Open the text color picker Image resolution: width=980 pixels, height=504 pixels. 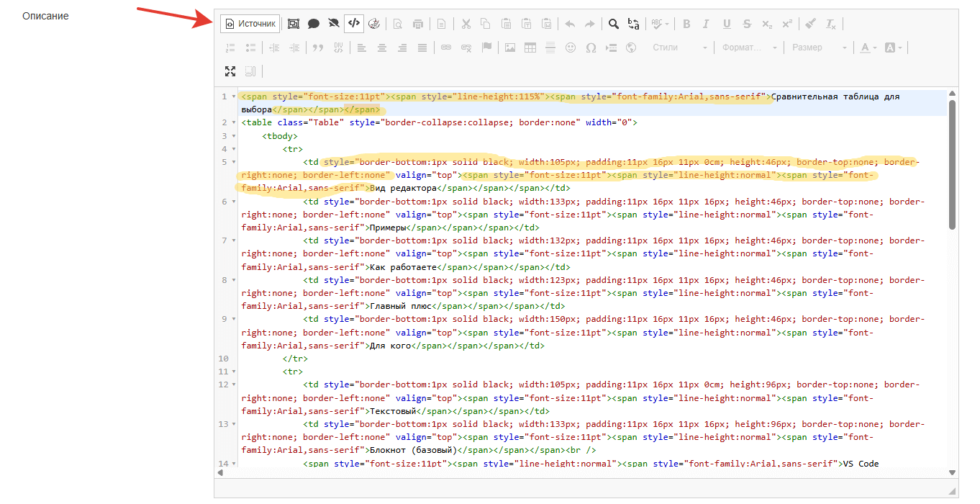pos(868,48)
